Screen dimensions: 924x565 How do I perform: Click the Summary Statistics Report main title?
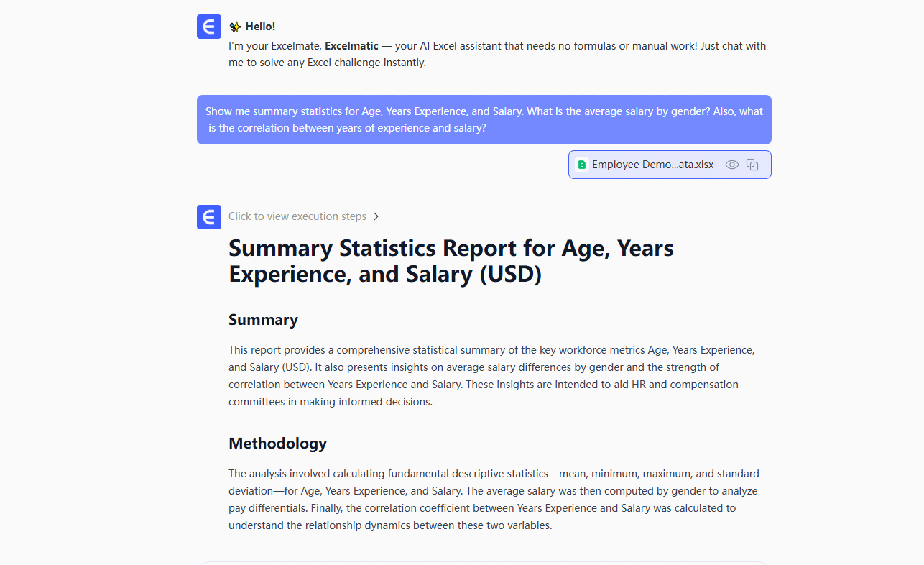(451, 261)
